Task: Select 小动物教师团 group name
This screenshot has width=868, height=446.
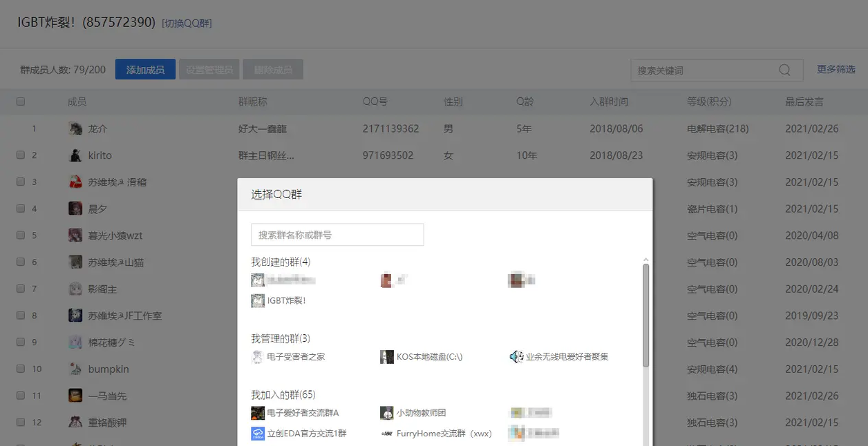Action: tap(422, 413)
